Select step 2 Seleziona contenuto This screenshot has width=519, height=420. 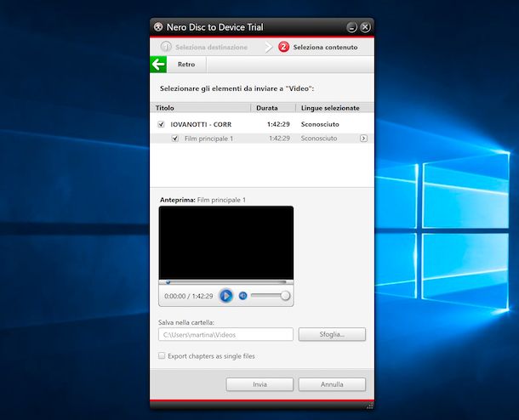coord(318,47)
